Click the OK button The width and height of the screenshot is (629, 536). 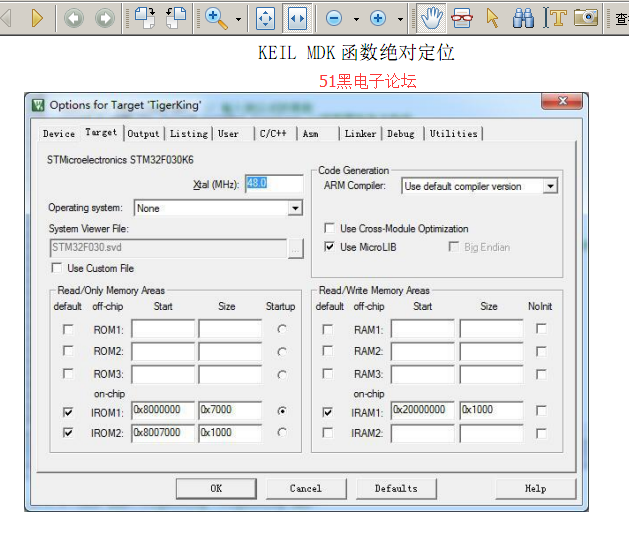coord(216,489)
